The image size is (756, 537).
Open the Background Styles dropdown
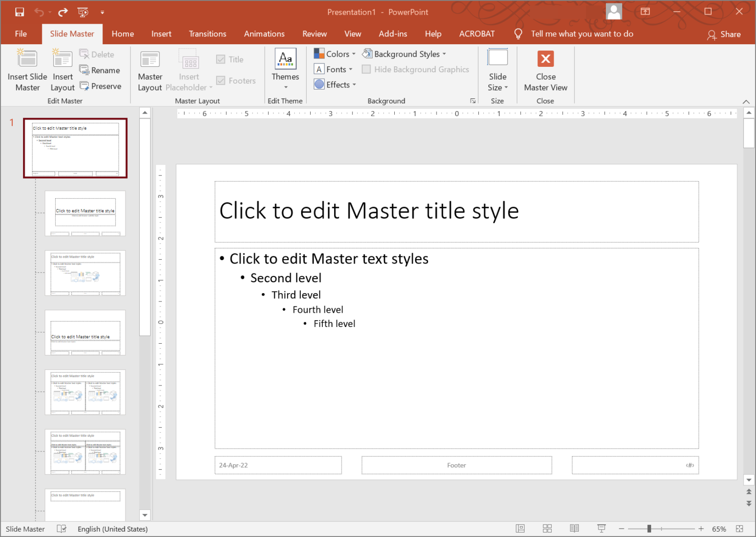point(405,54)
